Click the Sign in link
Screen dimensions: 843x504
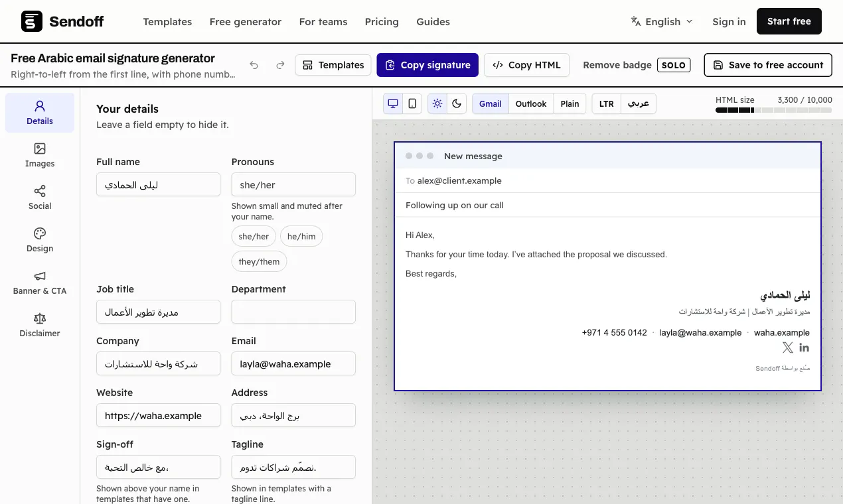click(729, 22)
